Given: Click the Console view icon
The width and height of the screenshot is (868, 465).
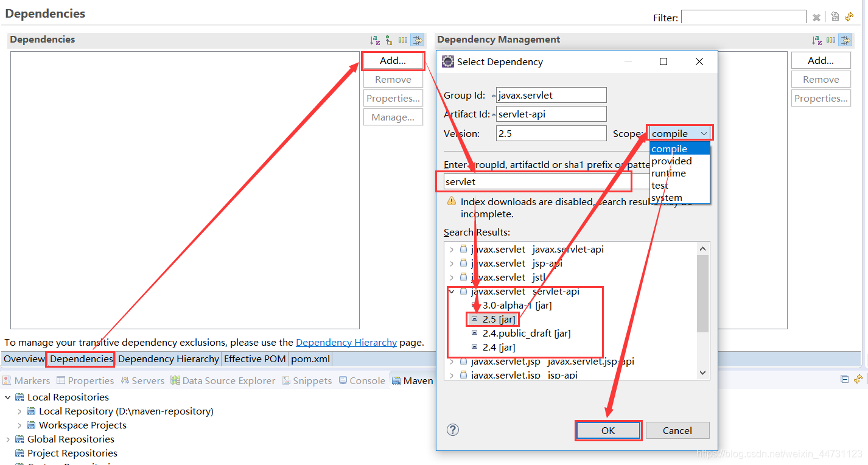Looking at the screenshot, I should point(343,380).
